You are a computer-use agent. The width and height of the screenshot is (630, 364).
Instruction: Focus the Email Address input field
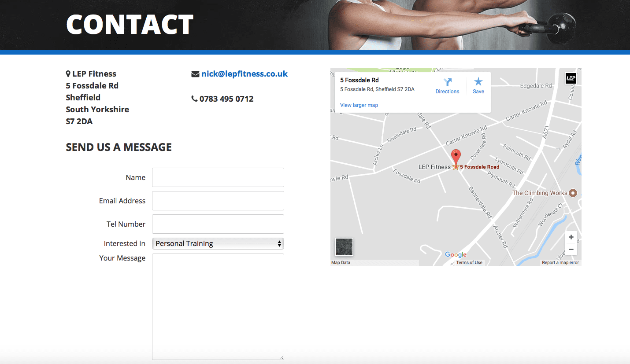point(218,201)
